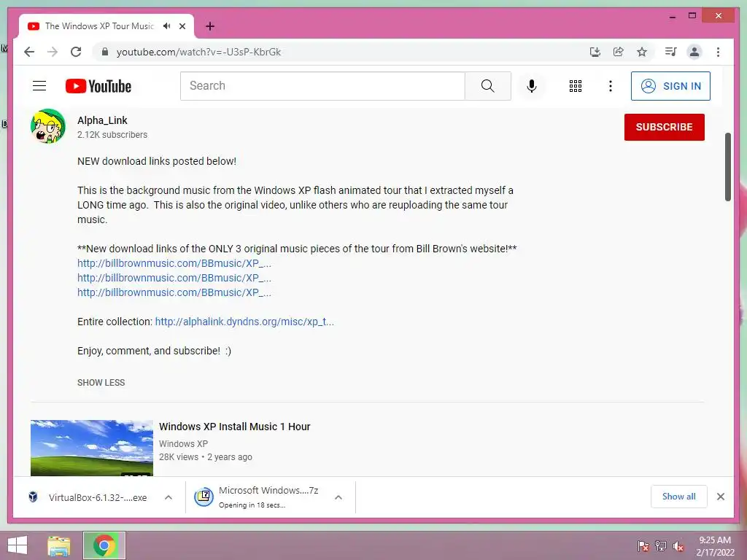Close the Windows XP Tour Music tab
The height and width of the screenshot is (560, 747).
coord(182,26)
